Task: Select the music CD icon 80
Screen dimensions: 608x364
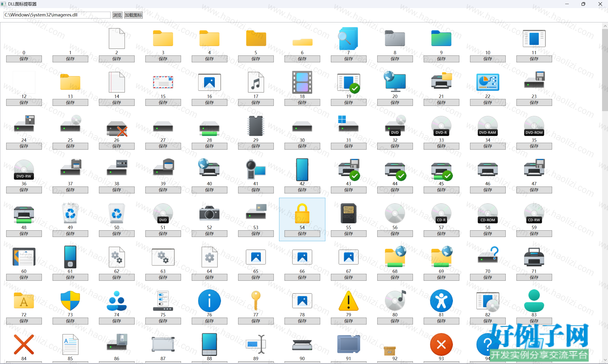Action: tap(395, 301)
